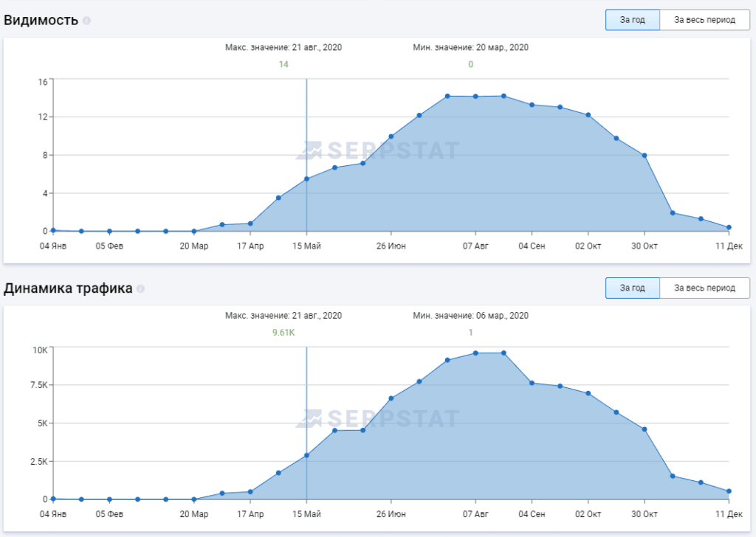Click the 02 Окт x-axis label in Динамика трафика
This screenshot has width=756, height=537.
click(588, 514)
